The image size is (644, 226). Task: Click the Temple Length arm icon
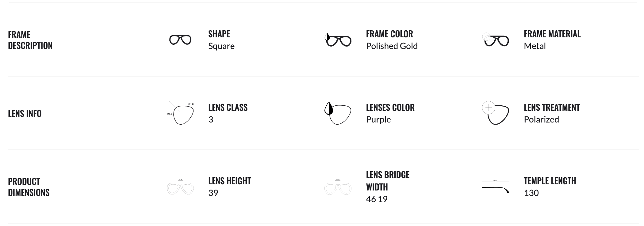pyautogui.click(x=496, y=187)
